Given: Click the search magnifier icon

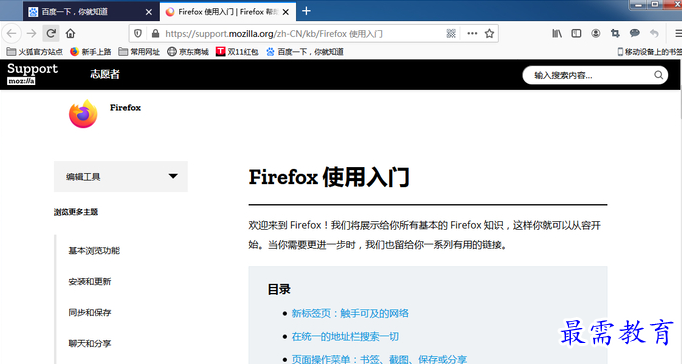Looking at the screenshot, I should 659,75.
